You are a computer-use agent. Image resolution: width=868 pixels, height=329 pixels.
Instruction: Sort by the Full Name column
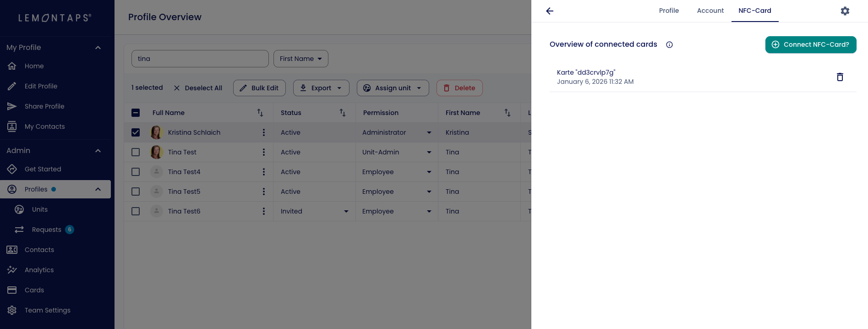(x=260, y=113)
